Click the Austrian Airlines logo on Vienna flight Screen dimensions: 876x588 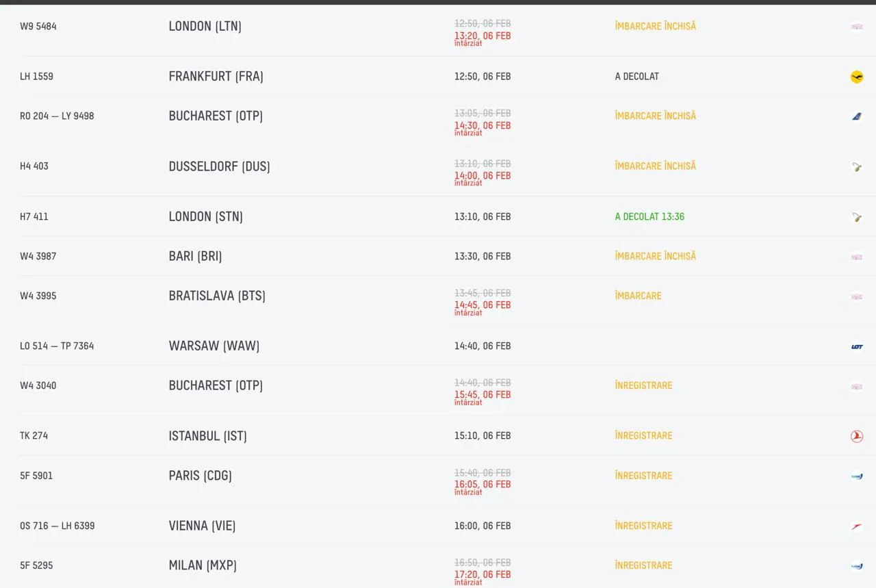click(x=856, y=526)
